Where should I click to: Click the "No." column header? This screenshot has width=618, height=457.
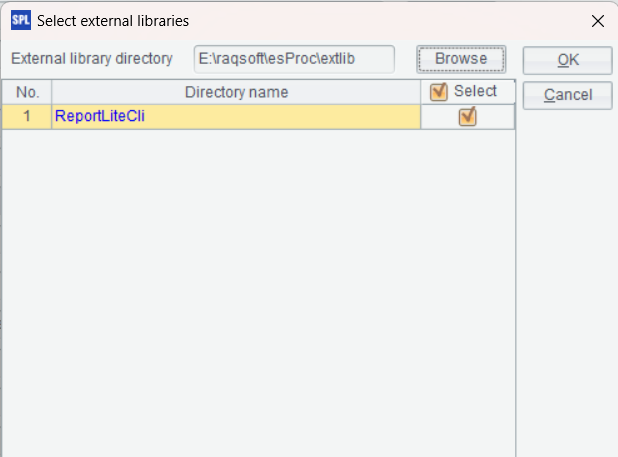coord(27,92)
